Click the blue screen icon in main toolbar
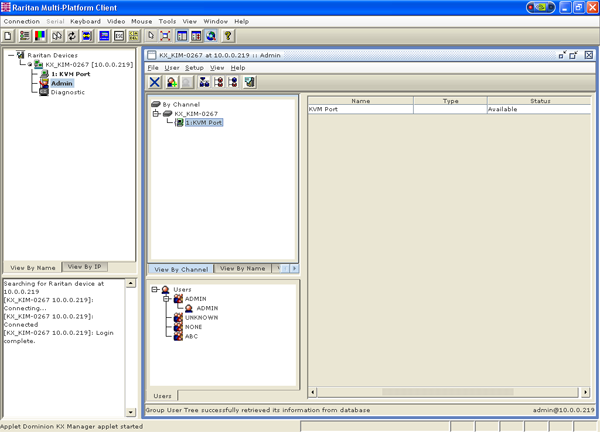The image size is (600, 432). 104,36
